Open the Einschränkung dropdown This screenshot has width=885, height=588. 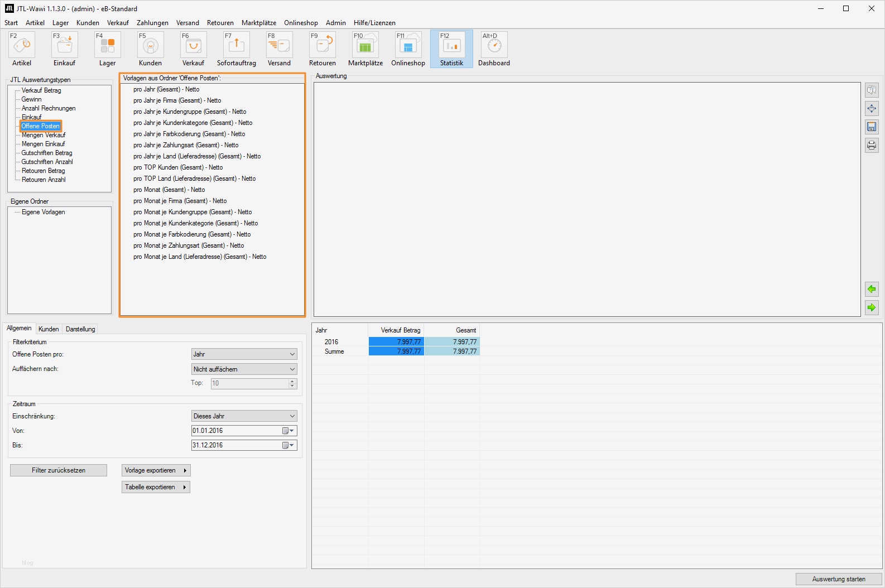coord(244,416)
